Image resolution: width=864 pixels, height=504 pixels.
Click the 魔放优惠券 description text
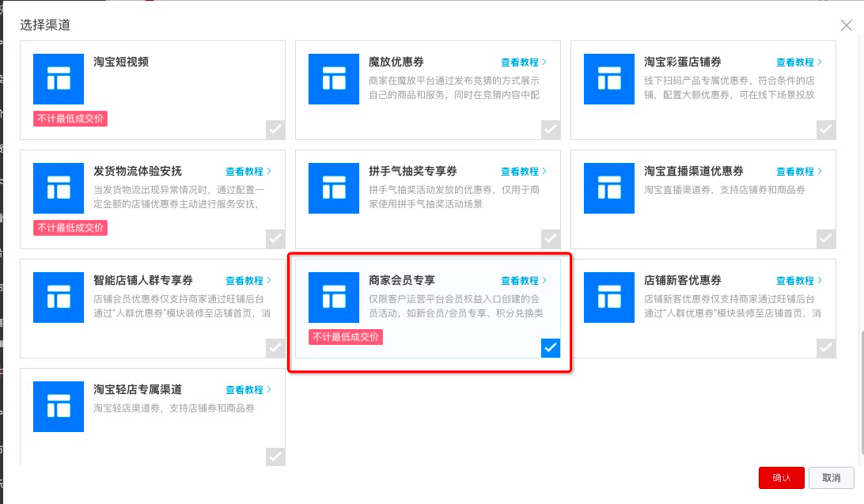454,88
